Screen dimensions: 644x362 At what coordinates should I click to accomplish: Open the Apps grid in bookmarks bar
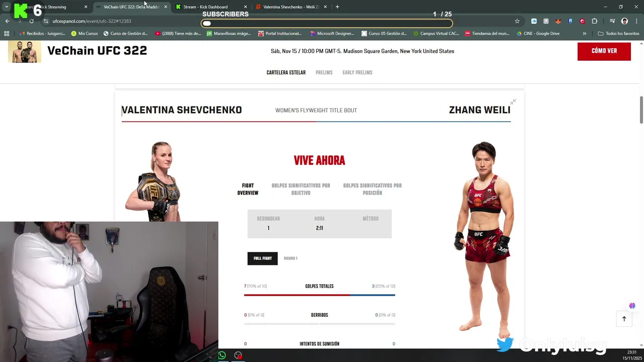click(x=7, y=34)
